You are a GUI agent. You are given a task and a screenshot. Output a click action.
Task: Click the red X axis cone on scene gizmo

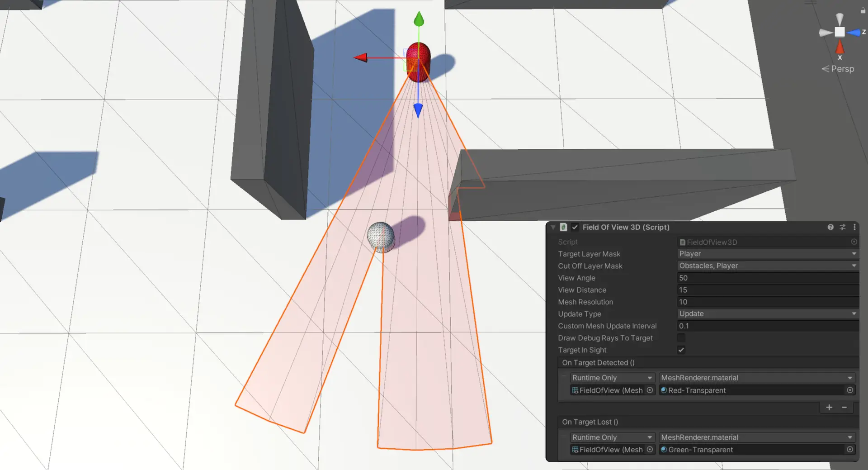pyautogui.click(x=840, y=47)
